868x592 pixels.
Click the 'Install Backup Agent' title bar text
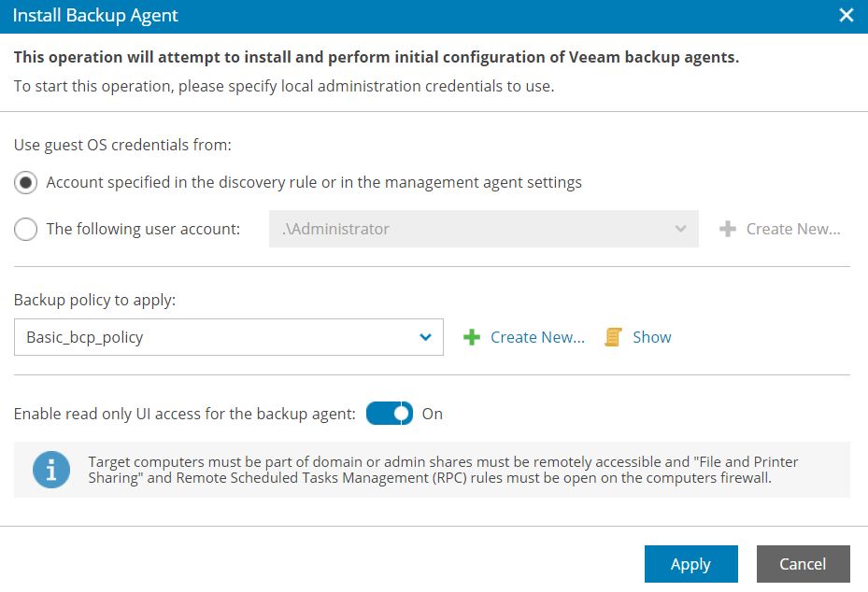(x=95, y=16)
